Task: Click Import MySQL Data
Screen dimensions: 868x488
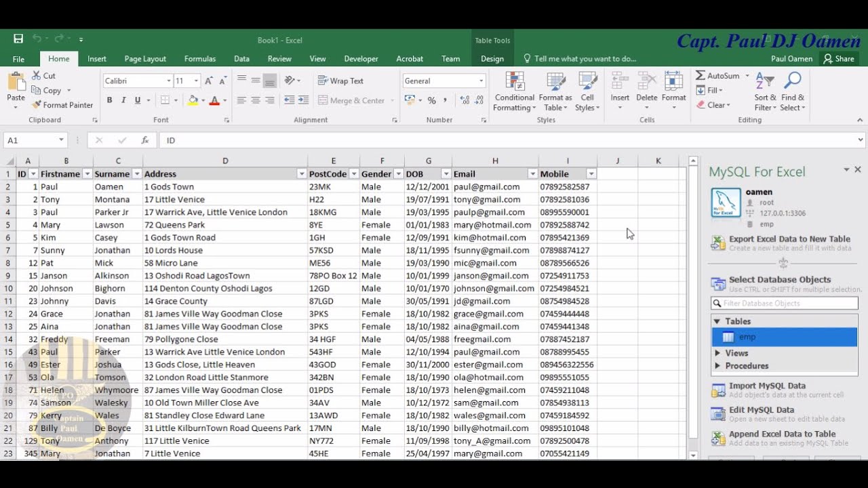Action: [x=767, y=386]
